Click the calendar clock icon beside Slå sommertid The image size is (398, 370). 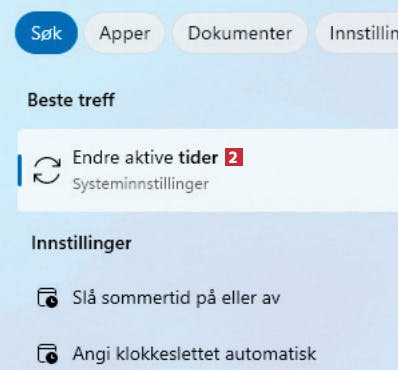[x=47, y=298]
